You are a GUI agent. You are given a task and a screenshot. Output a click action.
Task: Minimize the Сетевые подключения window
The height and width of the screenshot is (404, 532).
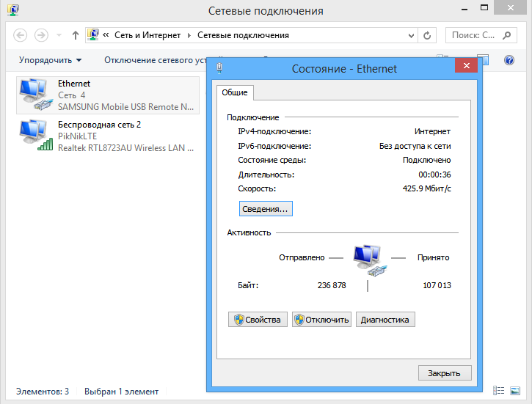(x=464, y=8)
